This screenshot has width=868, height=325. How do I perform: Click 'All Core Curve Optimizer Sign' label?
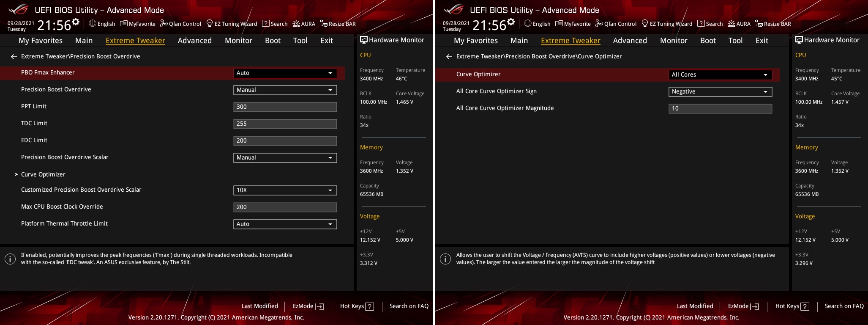[x=497, y=91]
